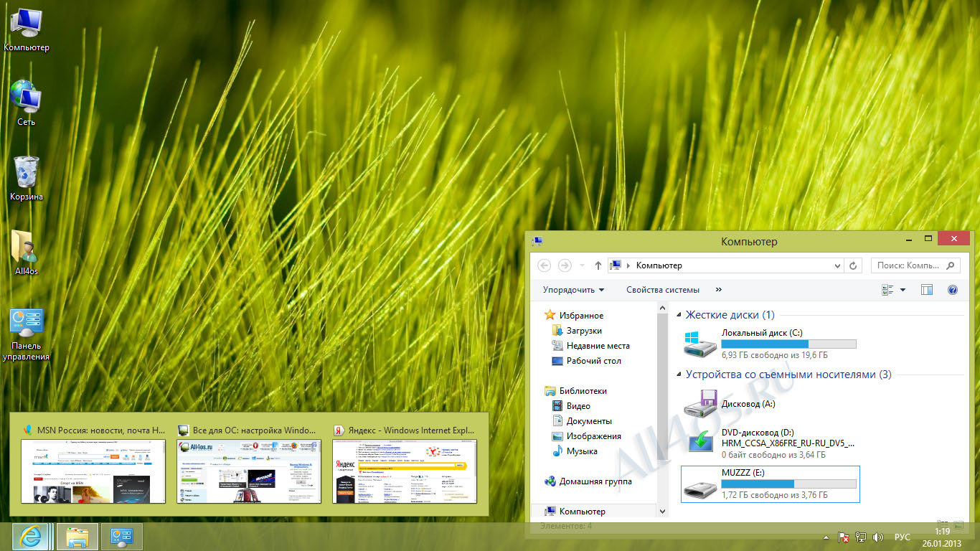
Task: Click РУС language indicator
Action: click(x=902, y=537)
